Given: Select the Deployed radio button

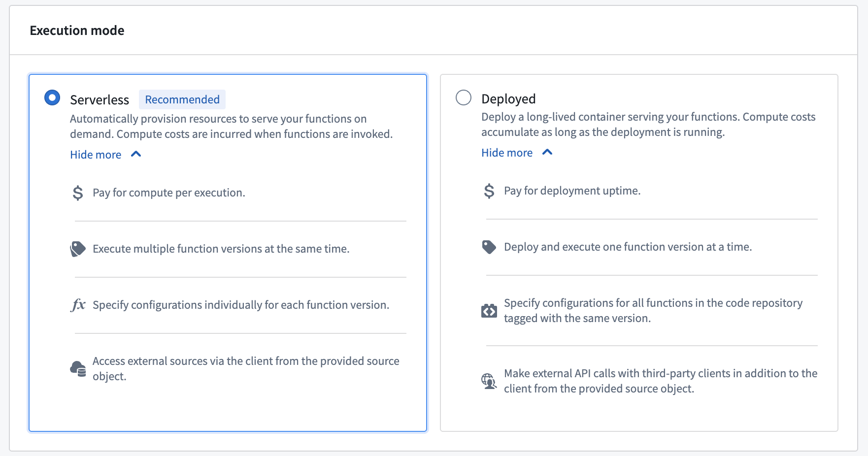Looking at the screenshot, I should pyautogui.click(x=464, y=98).
